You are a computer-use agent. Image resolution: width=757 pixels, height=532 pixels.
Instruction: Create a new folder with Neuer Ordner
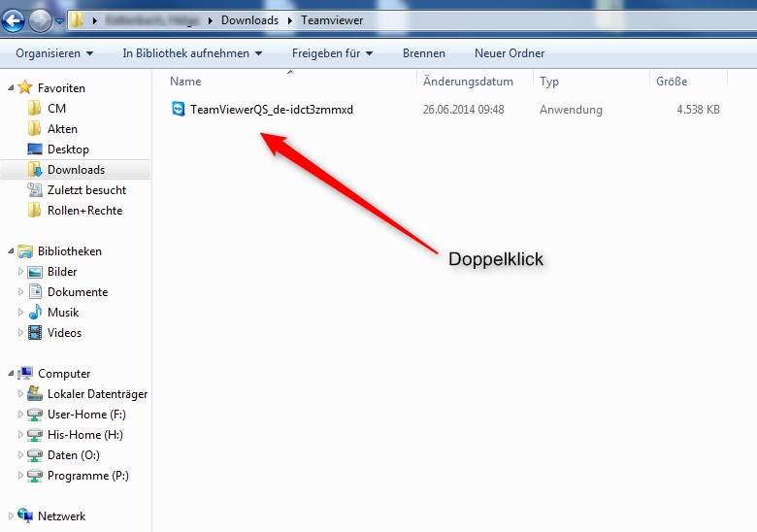pyautogui.click(x=510, y=53)
